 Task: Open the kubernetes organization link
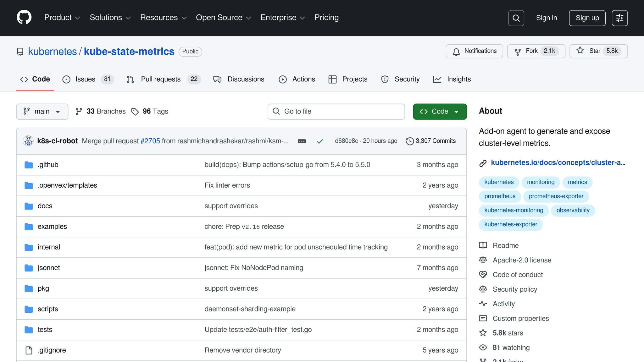(x=53, y=52)
